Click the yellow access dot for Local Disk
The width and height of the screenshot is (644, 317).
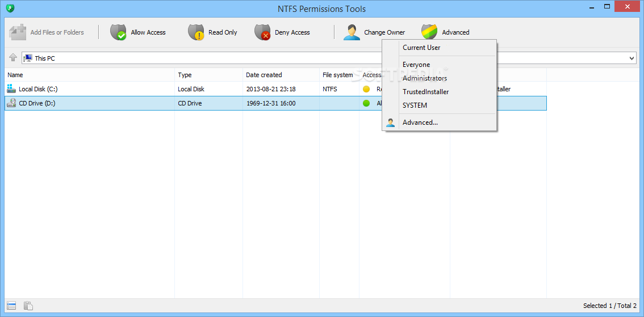coord(366,89)
